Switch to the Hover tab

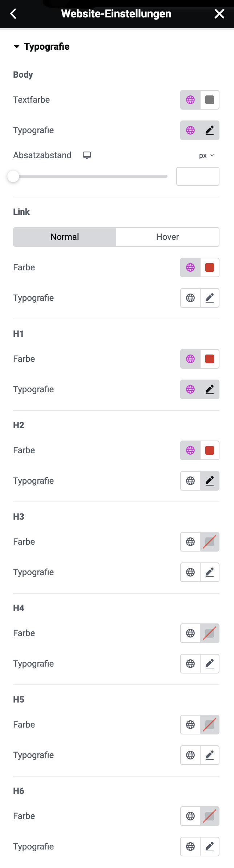coord(168,237)
